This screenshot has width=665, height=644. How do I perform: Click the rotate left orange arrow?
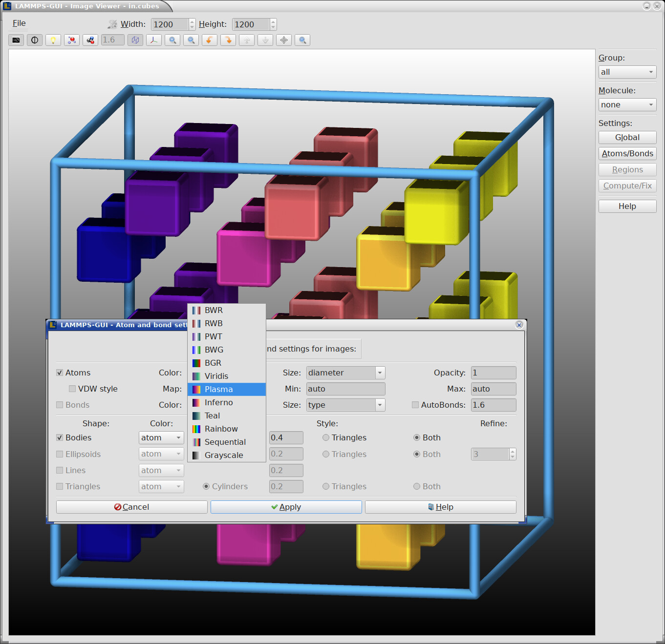(210, 40)
